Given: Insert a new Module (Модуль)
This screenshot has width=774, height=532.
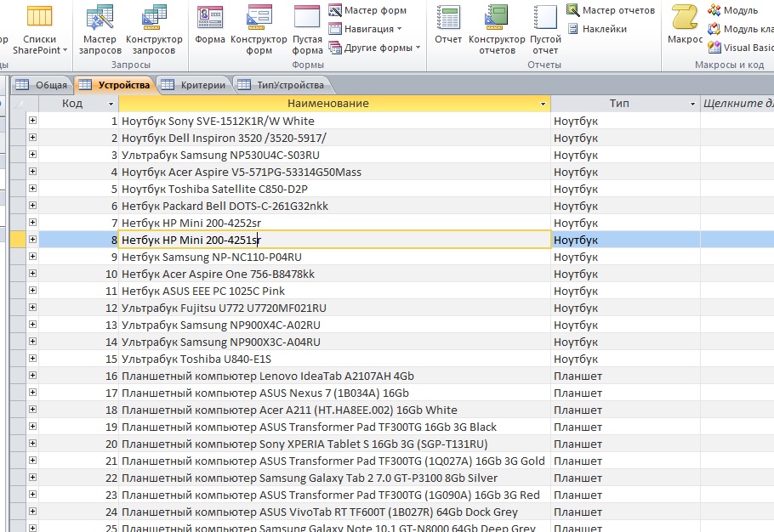Looking at the screenshot, I should [x=733, y=10].
